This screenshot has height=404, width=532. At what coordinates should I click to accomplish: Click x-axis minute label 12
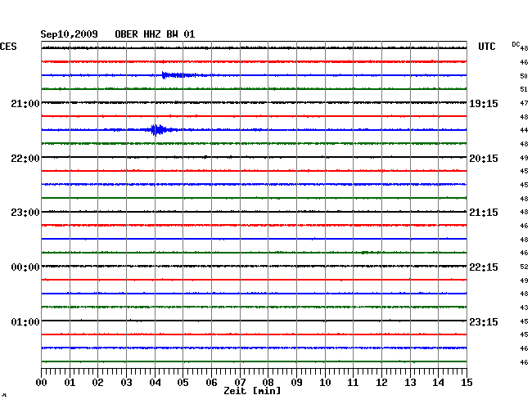[x=381, y=383]
